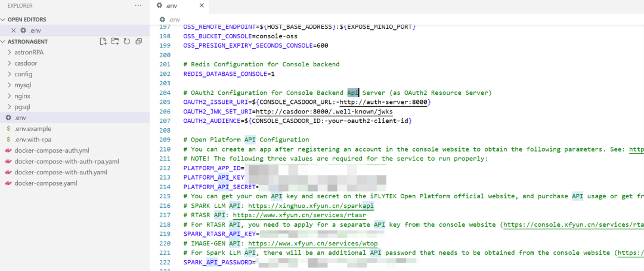The image size is (644, 271).
Task: Open the xfyun.cn/services/wtop link
Action: point(312,244)
